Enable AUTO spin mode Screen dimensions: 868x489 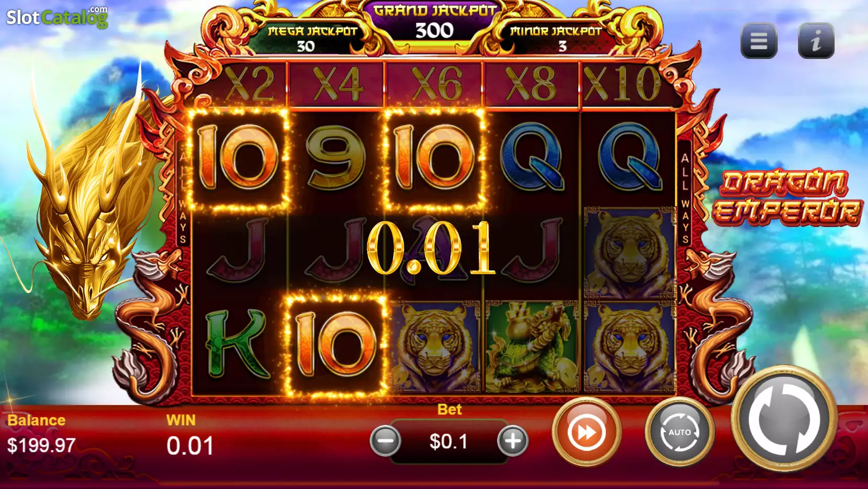point(679,432)
